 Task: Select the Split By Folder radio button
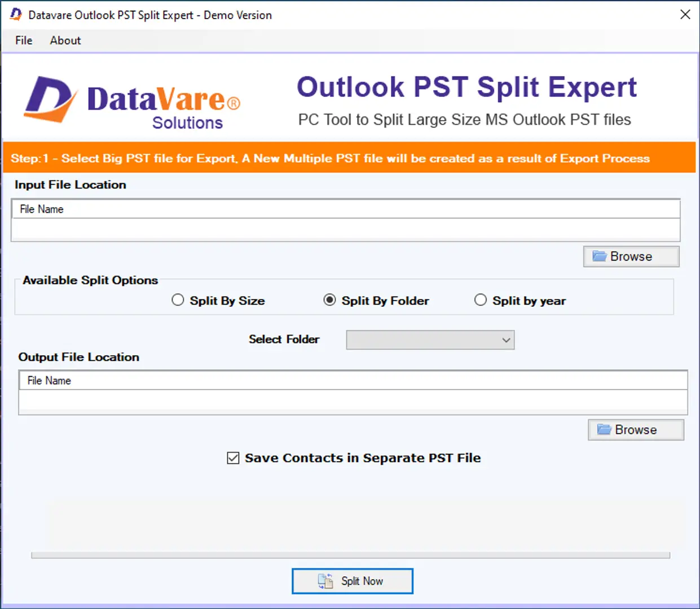pyautogui.click(x=329, y=300)
